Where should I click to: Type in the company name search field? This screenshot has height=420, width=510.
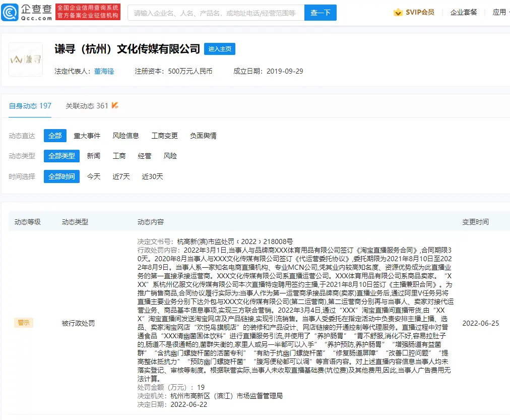click(x=216, y=13)
